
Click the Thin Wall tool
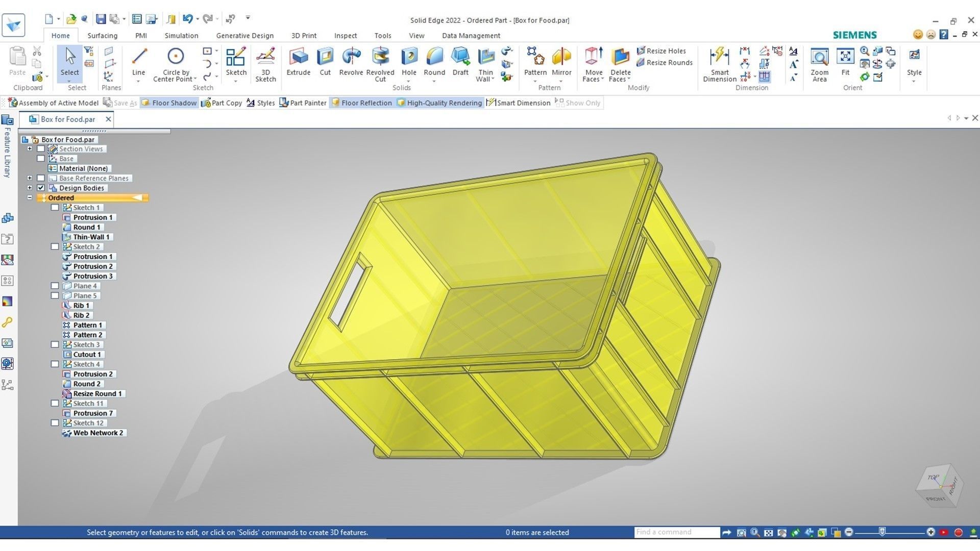(x=485, y=64)
